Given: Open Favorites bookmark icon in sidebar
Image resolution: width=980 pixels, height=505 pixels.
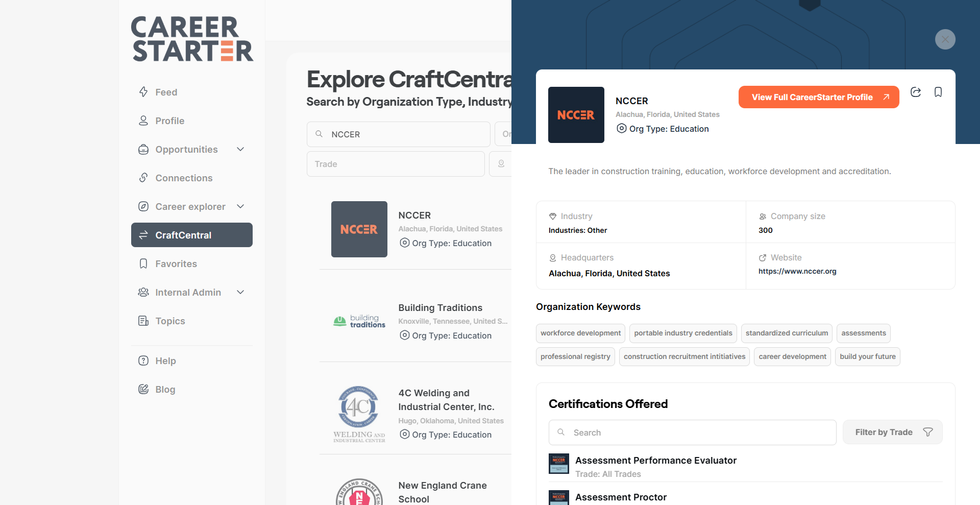Looking at the screenshot, I should 143,264.
